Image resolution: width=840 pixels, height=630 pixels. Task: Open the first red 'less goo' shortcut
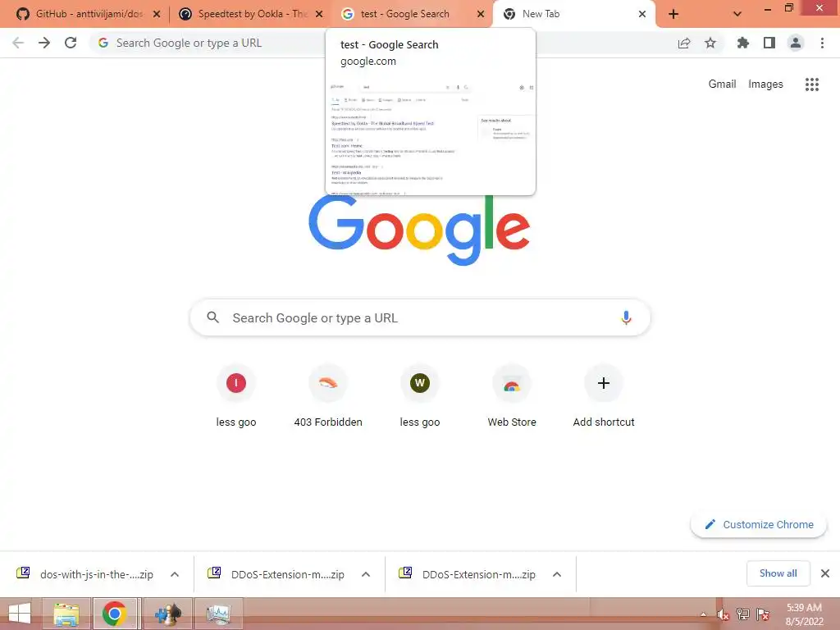(x=236, y=396)
